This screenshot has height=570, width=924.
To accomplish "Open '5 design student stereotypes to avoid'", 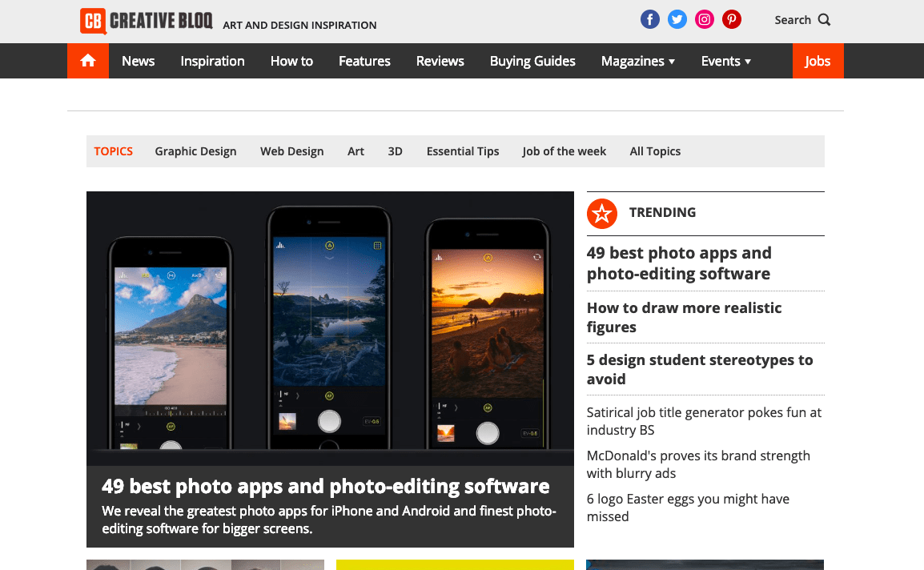I will tap(700, 369).
